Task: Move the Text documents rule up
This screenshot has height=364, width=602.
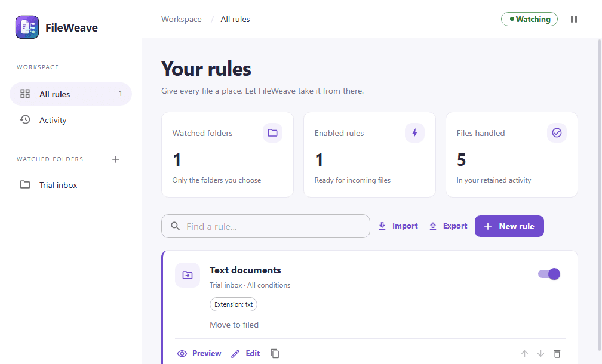Action: (x=524, y=353)
